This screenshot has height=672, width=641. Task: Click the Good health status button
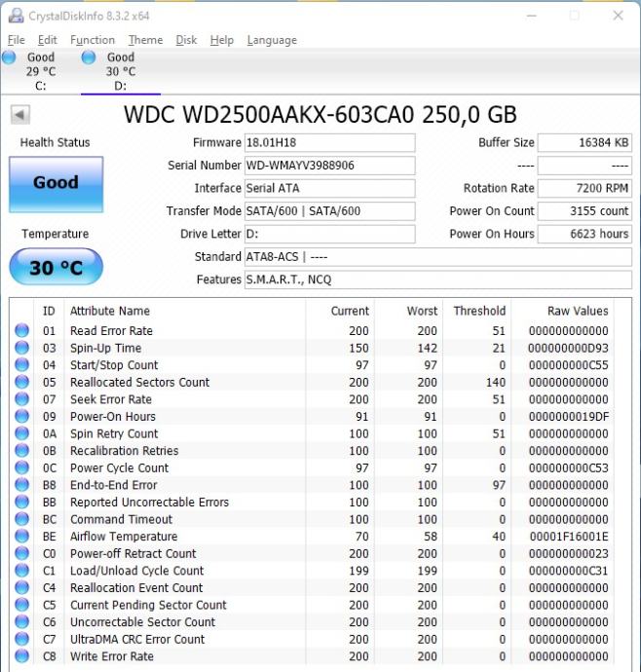[x=57, y=184]
